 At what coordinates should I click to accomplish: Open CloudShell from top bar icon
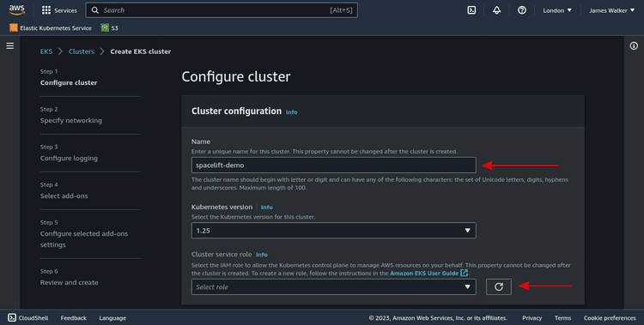point(471,10)
